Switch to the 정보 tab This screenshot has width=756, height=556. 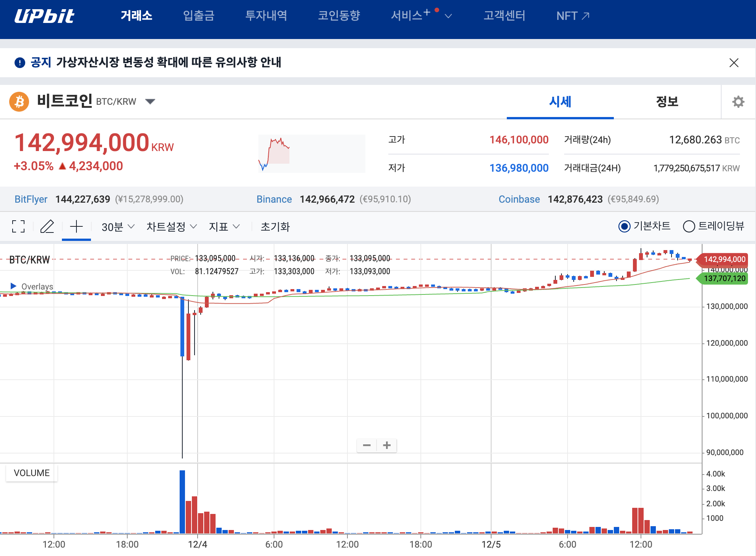tap(667, 102)
